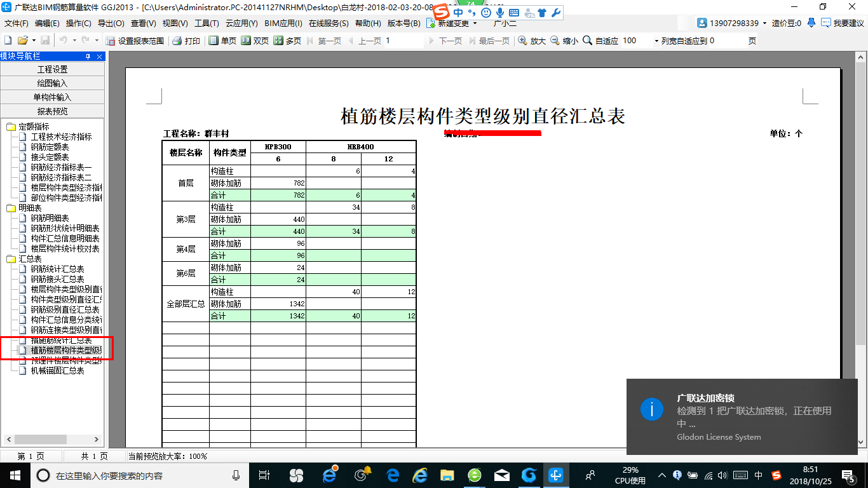The width and height of the screenshot is (868, 488).
Task: Select 钢筋接头汇总表 report
Action: click(57, 279)
